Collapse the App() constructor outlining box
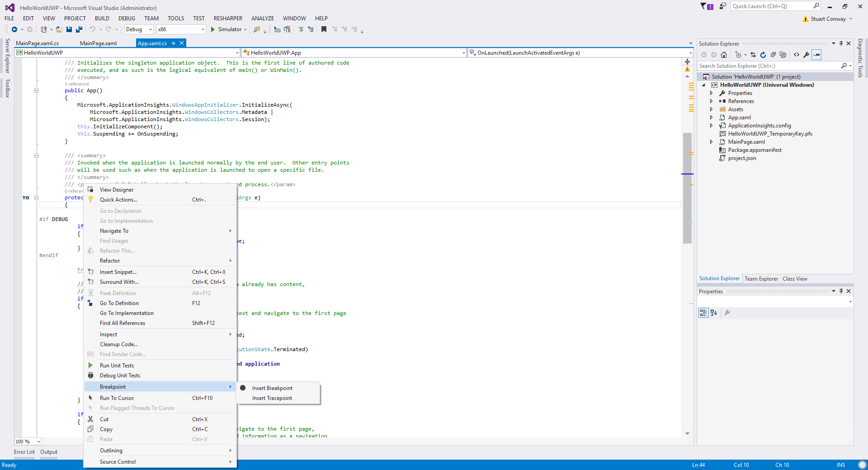The image size is (868, 470). [37, 90]
